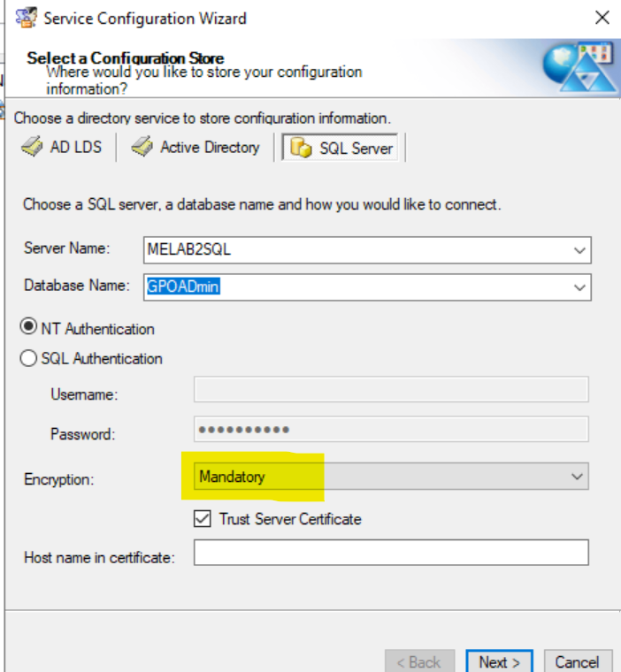621x672 pixels.
Task: Click the Host name in certificate field
Action: pyautogui.click(x=391, y=553)
